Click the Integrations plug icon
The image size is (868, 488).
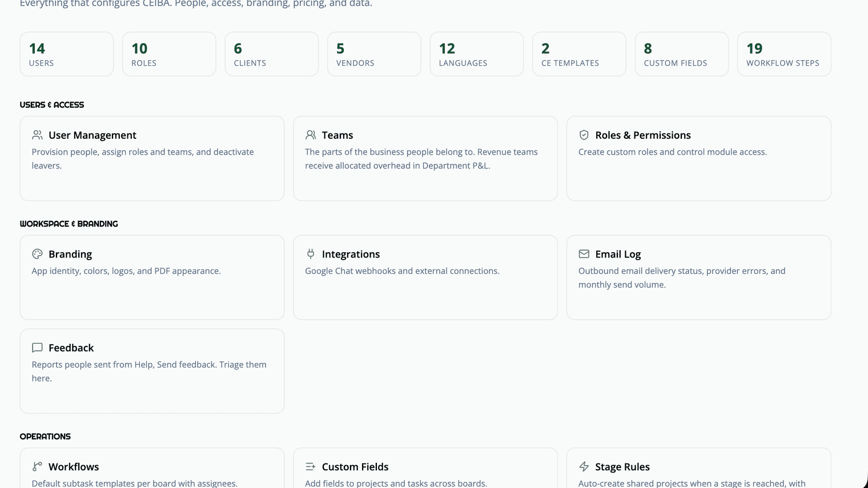click(311, 254)
